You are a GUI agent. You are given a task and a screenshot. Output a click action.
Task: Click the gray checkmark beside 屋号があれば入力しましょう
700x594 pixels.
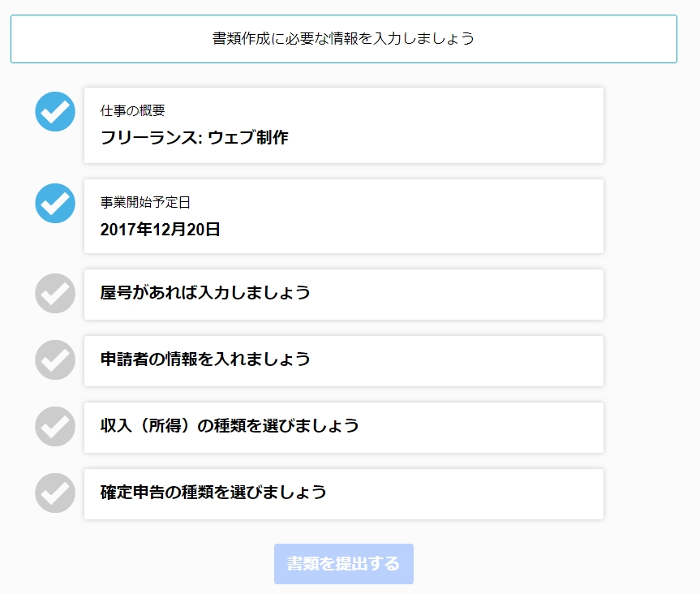click(x=55, y=293)
